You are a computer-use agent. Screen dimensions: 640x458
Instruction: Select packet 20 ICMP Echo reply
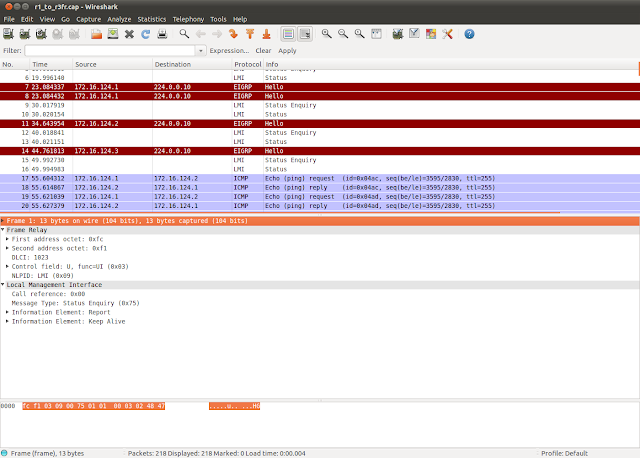pyautogui.click(x=320, y=206)
